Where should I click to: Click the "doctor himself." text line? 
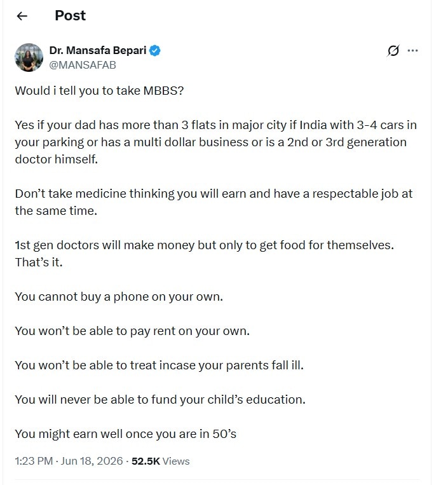57,159
